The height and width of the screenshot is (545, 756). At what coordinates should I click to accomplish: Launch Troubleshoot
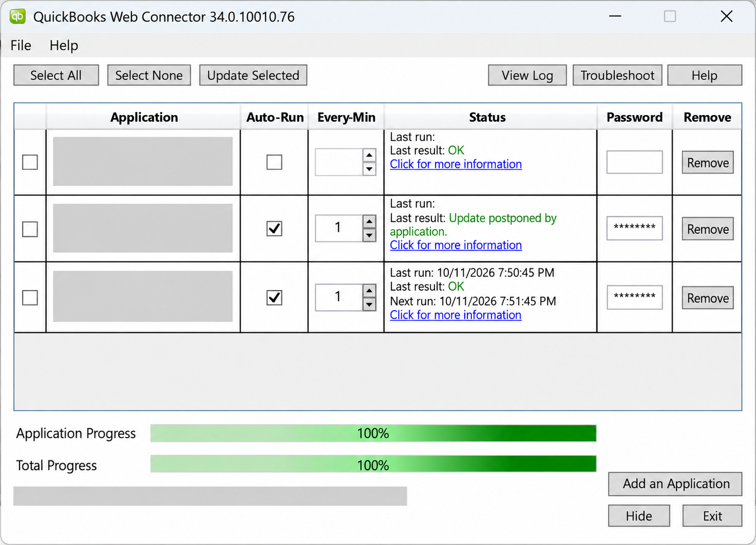617,75
